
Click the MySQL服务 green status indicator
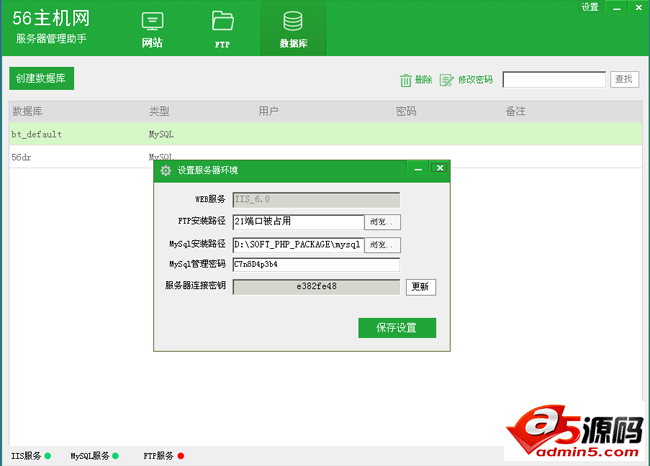115,456
